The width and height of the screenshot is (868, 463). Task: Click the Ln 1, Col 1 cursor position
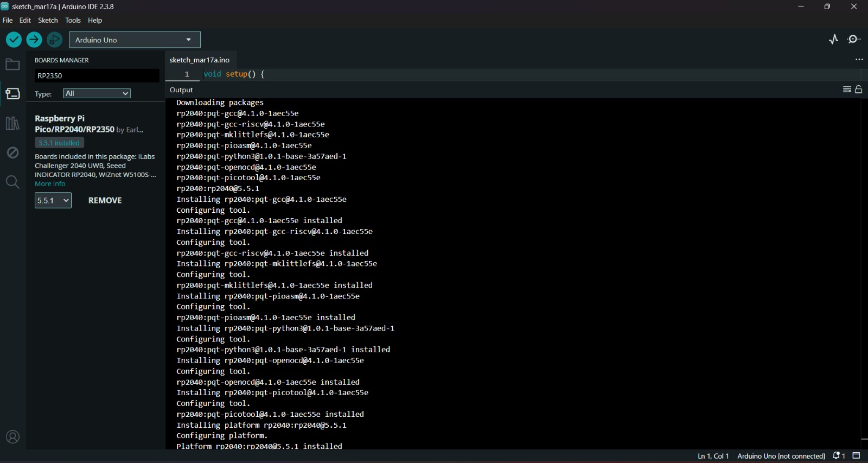tap(713, 456)
